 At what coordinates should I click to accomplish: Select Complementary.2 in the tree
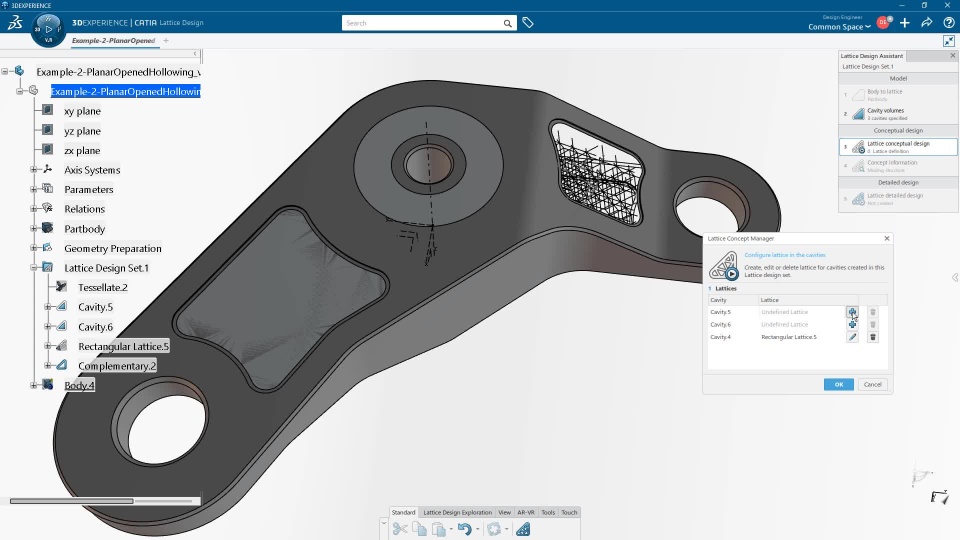(x=117, y=366)
